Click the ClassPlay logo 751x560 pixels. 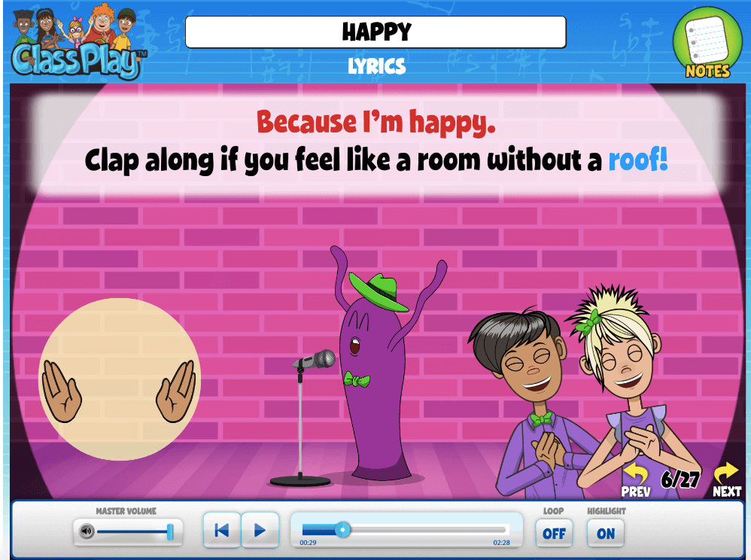(79, 43)
